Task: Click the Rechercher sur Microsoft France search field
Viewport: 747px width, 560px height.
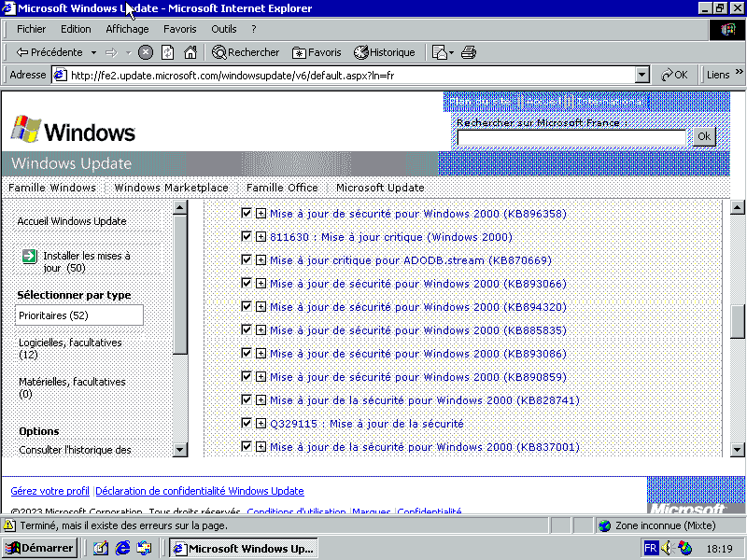Action: tap(571, 137)
